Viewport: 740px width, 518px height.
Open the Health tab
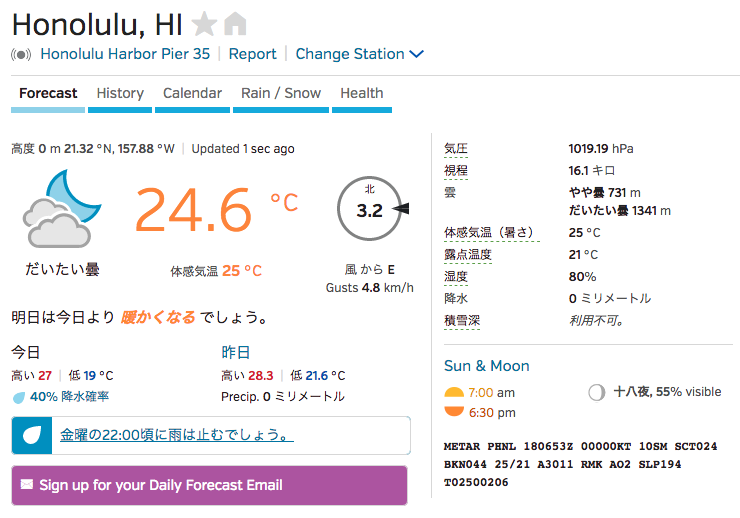pos(362,93)
